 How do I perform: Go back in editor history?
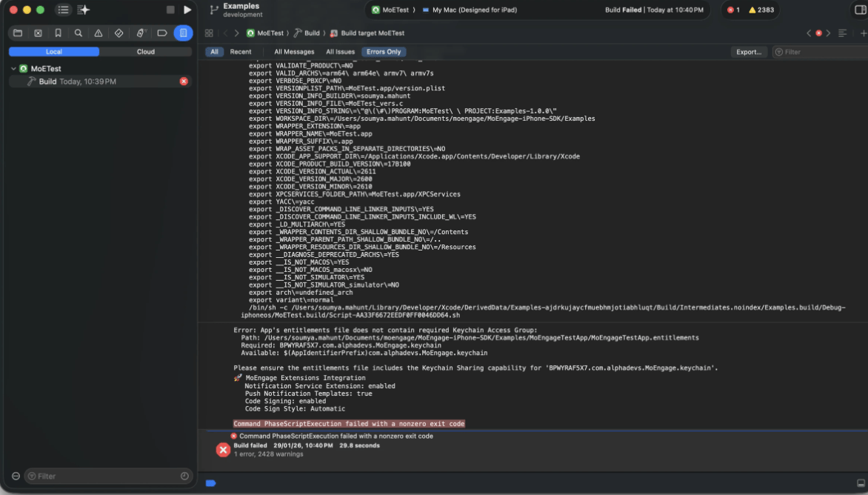[225, 33]
